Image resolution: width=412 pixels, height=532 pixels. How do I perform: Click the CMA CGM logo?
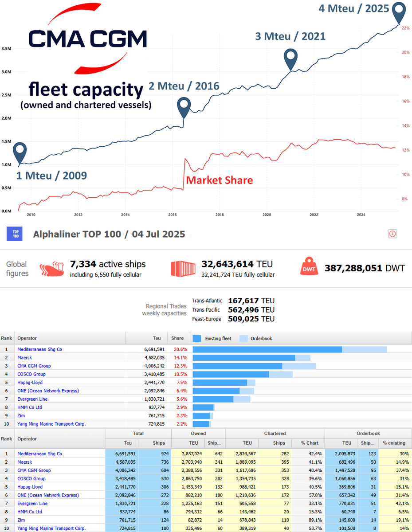[87, 38]
